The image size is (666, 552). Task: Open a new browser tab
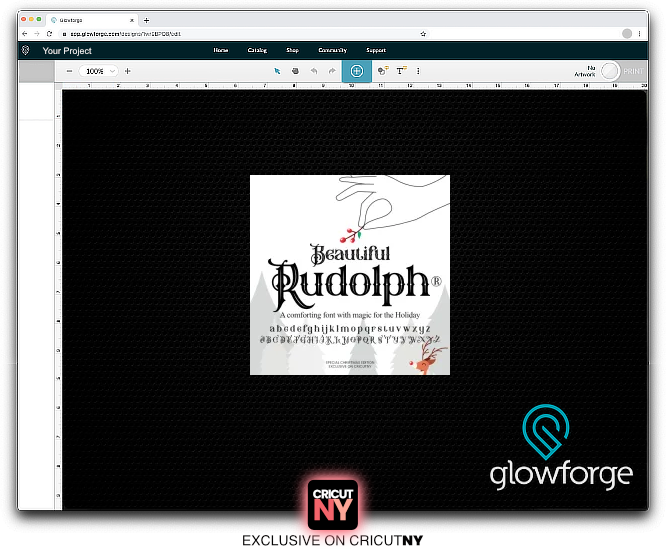pos(147,20)
